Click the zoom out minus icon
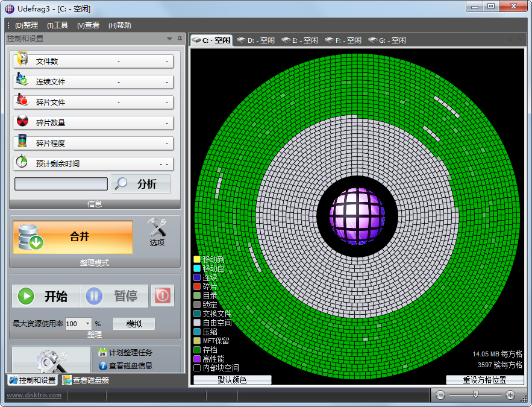532x407 pixels. pyautogui.click(x=440, y=395)
